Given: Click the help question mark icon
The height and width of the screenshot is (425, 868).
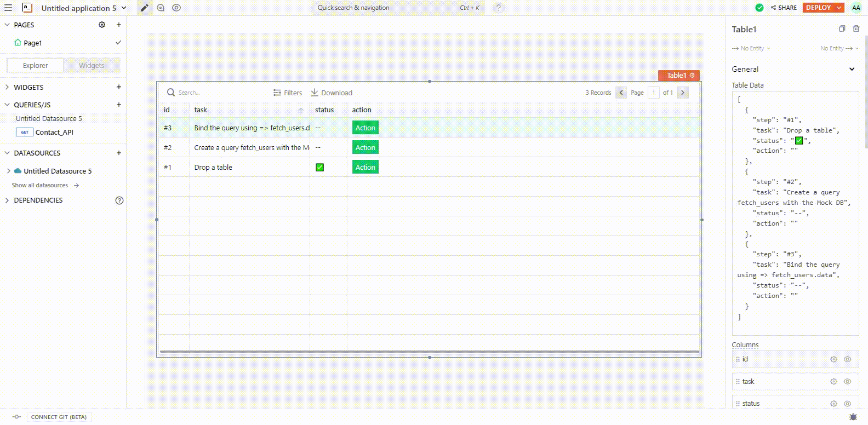Looking at the screenshot, I should click(498, 8).
